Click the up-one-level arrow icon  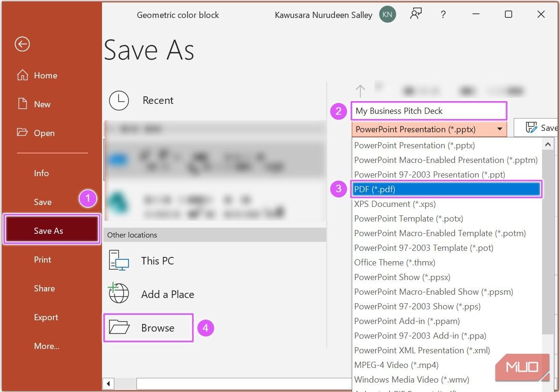coord(360,91)
